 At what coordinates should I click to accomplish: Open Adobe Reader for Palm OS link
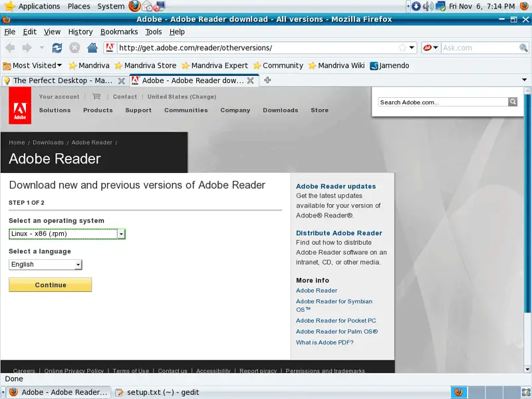pyautogui.click(x=336, y=331)
